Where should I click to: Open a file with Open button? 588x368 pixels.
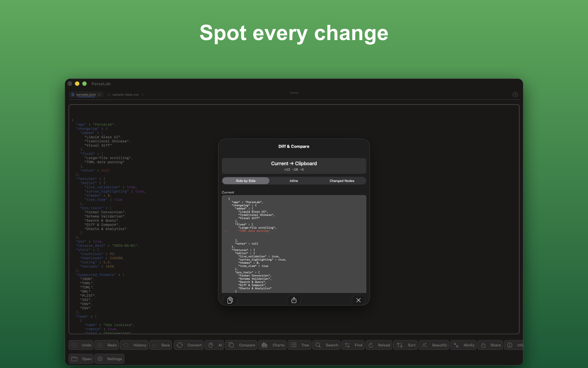(81, 359)
